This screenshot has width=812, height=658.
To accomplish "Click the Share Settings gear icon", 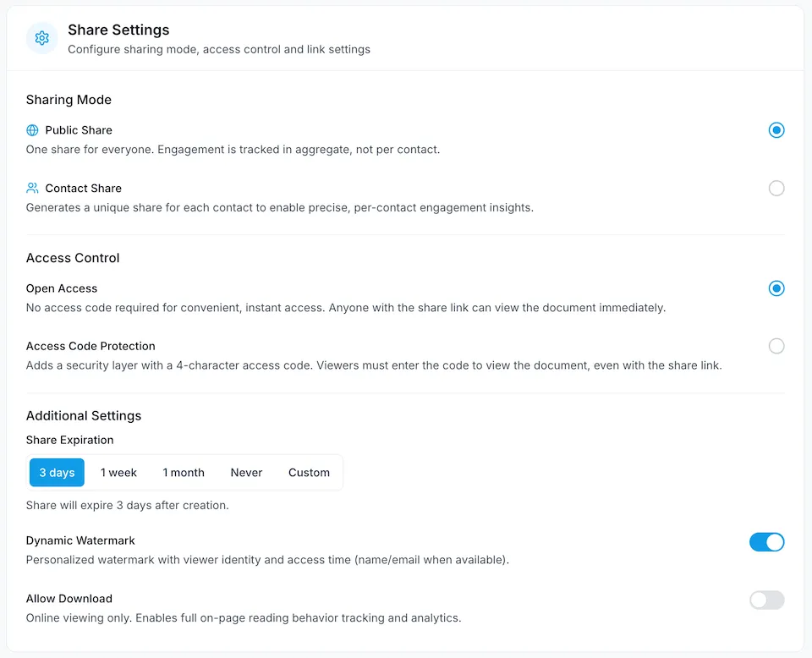I will tap(41, 38).
